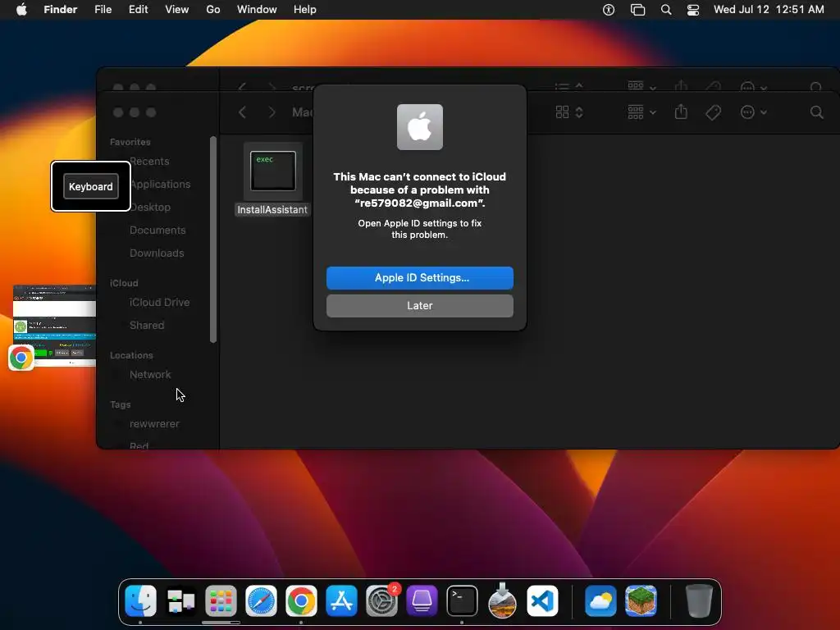This screenshot has width=840, height=630.
Task: Open the list view selector in rear Finder window
Action: tap(568, 86)
